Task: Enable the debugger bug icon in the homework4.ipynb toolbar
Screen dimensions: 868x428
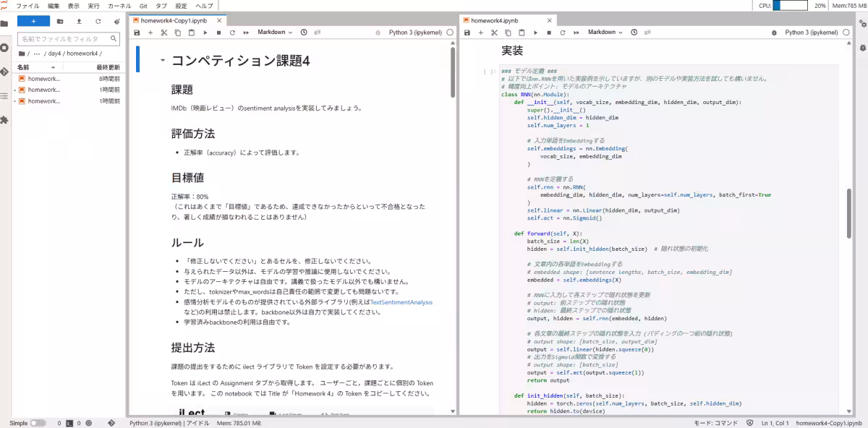Action: 774,33
